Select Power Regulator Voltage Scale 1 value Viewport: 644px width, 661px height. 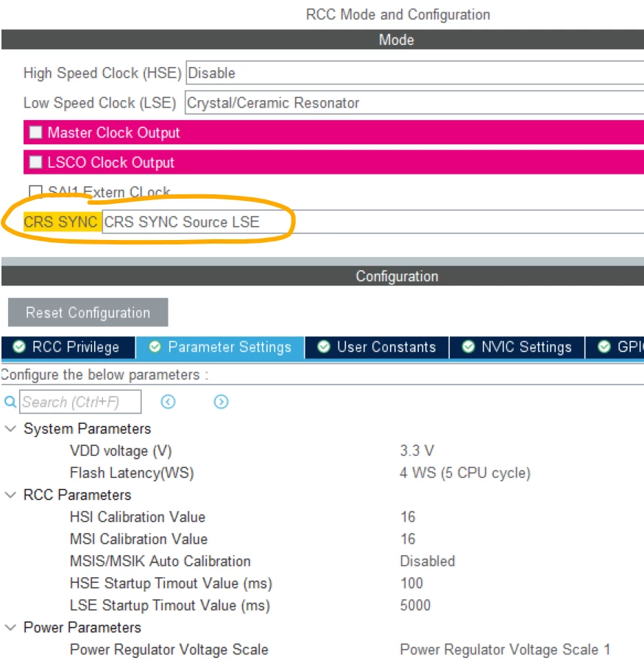pyautogui.click(x=505, y=649)
